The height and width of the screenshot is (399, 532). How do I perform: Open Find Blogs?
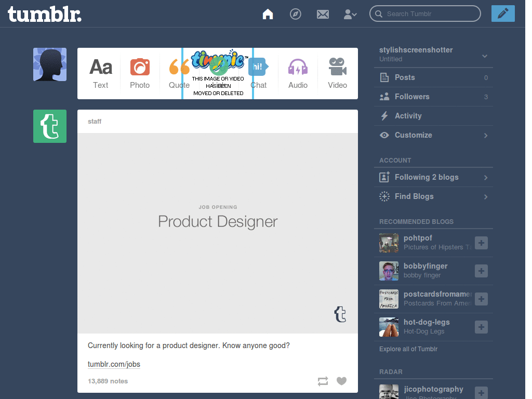coord(434,196)
